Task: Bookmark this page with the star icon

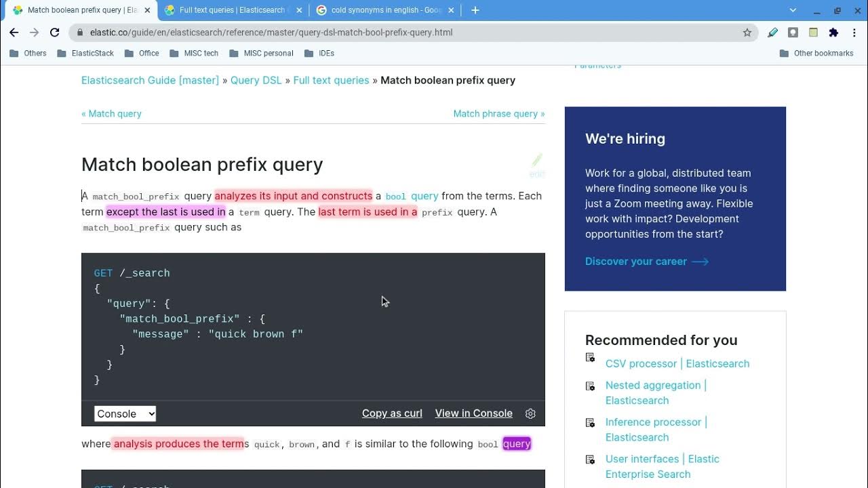Action: tap(747, 33)
